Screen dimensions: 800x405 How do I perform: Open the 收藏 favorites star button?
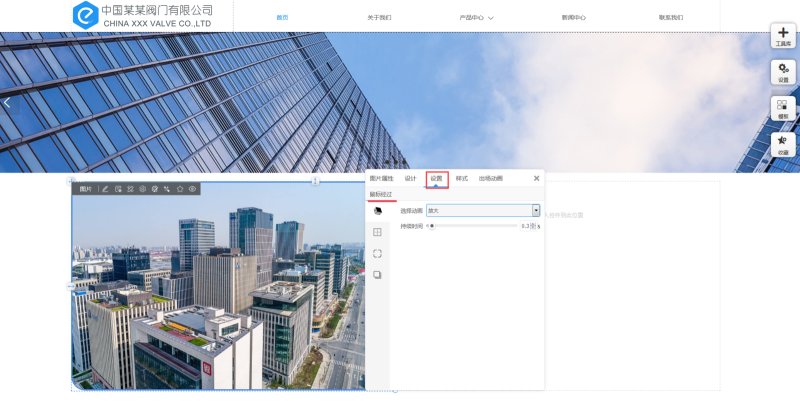(x=783, y=144)
